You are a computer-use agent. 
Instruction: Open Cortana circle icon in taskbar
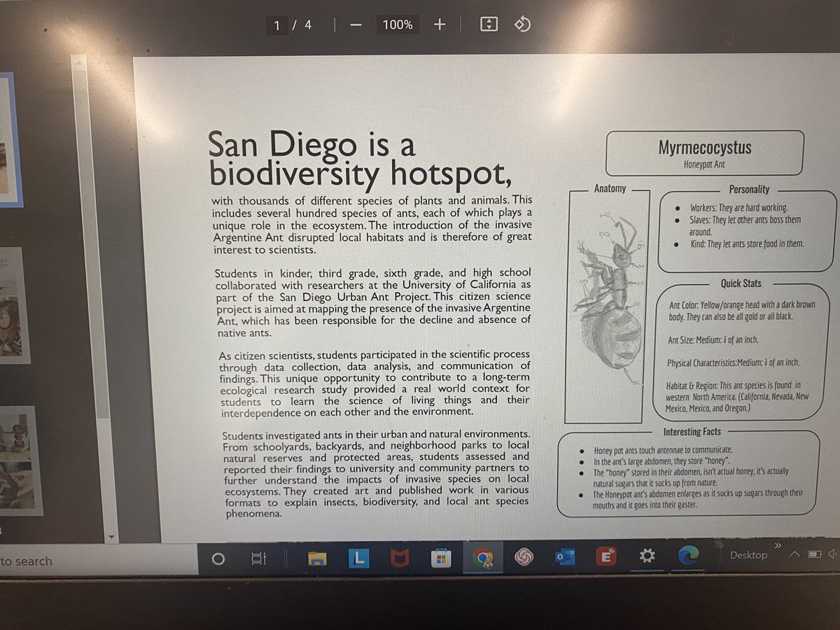tap(218, 559)
